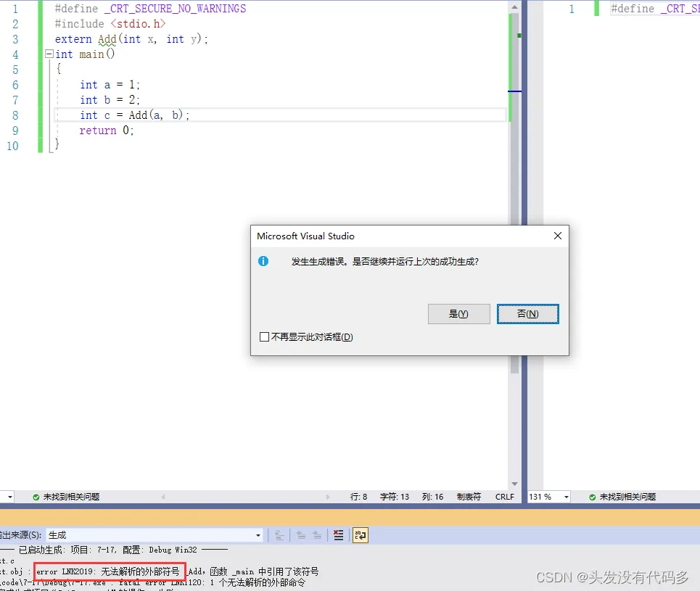The width and height of the screenshot is (700, 591).
Task: Click the CRLF line ending indicator
Action: click(x=504, y=497)
